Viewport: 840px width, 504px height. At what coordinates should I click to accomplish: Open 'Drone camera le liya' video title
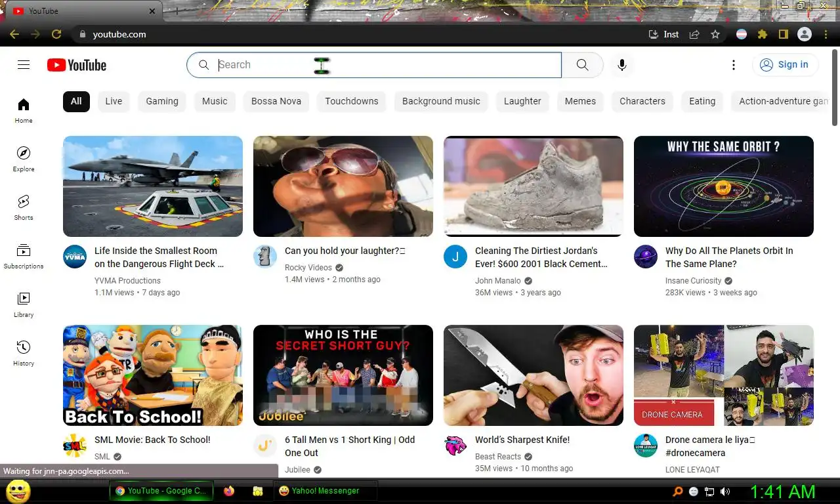pyautogui.click(x=710, y=446)
